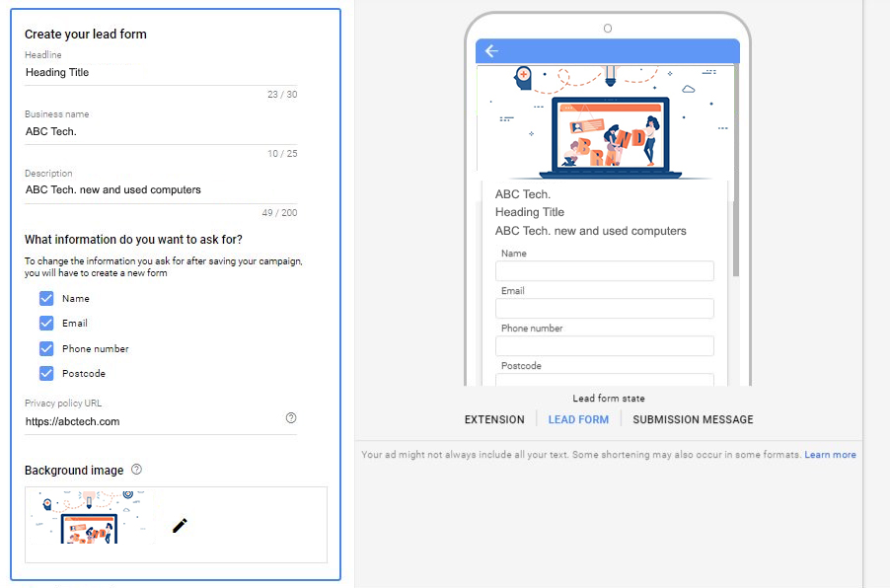The width and height of the screenshot is (890, 588).
Task: Click the '49 / 200' description counter
Action: [x=279, y=213]
